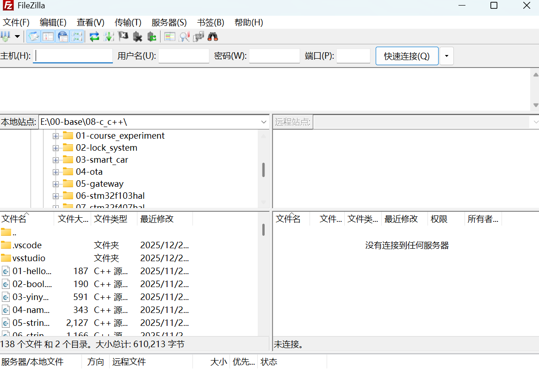
Task: Select the 04-ota folder icon
Action: pyautogui.click(x=68, y=171)
